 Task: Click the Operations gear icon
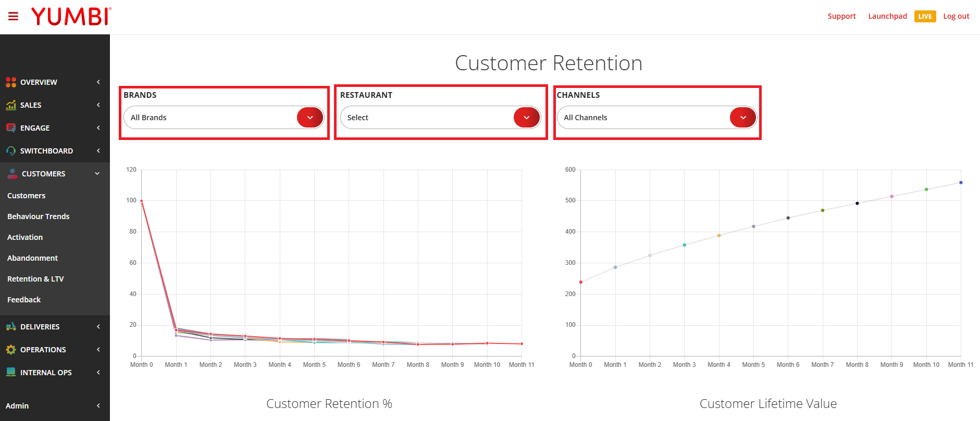click(x=11, y=350)
